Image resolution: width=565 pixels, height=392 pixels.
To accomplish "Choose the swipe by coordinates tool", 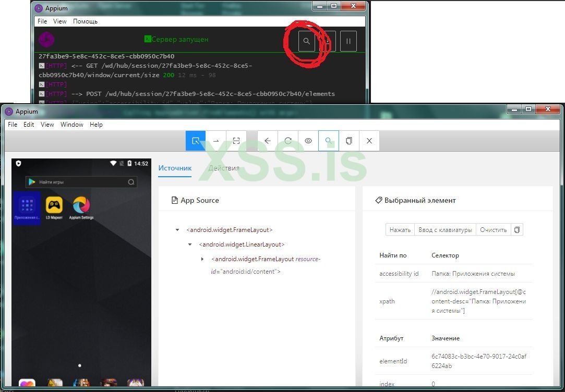I will 216,141.
